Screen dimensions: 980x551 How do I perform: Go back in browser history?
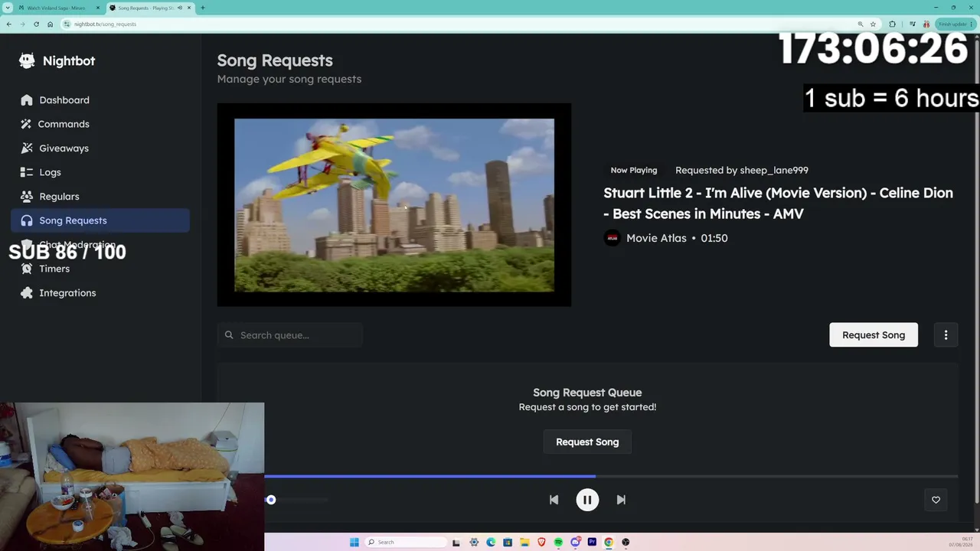click(x=9, y=24)
